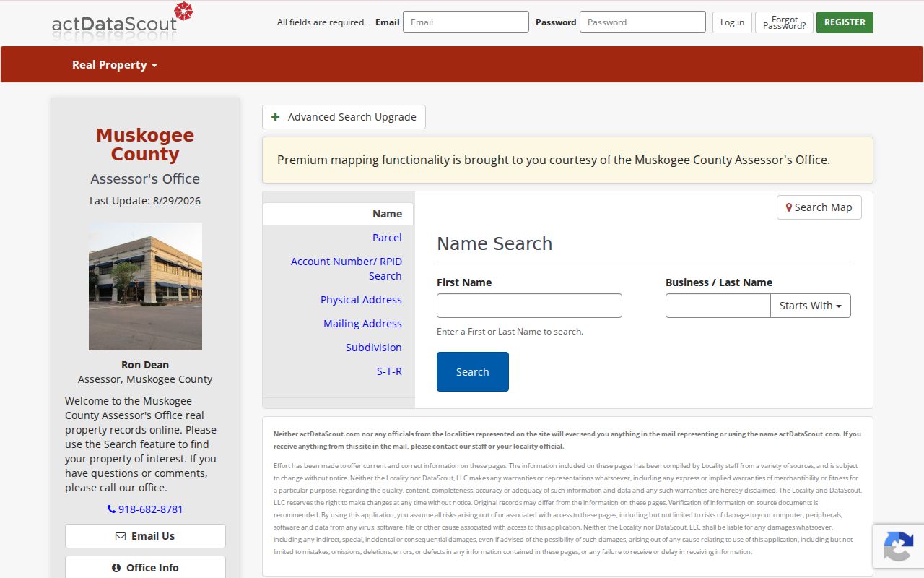
Task: Click the blue Search button
Action: tap(473, 371)
